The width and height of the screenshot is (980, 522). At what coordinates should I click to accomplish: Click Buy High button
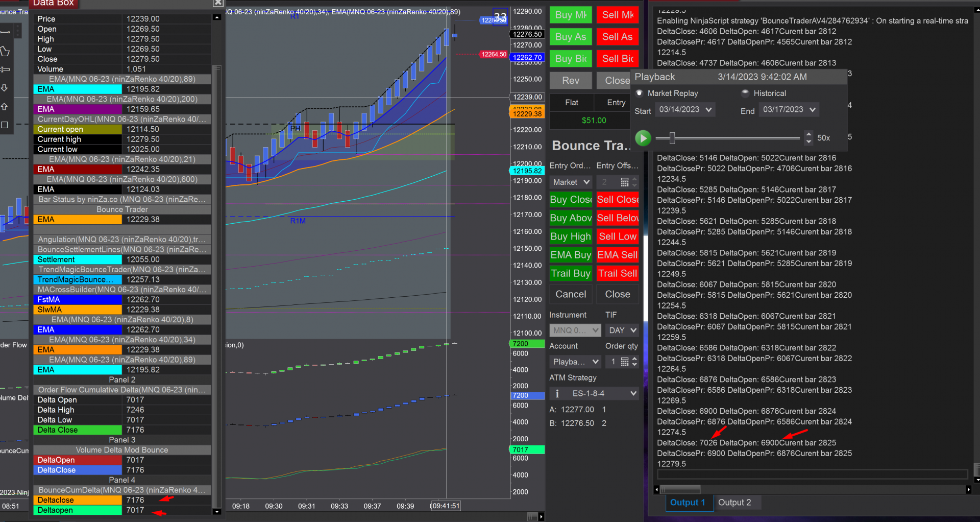coord(571,236)
